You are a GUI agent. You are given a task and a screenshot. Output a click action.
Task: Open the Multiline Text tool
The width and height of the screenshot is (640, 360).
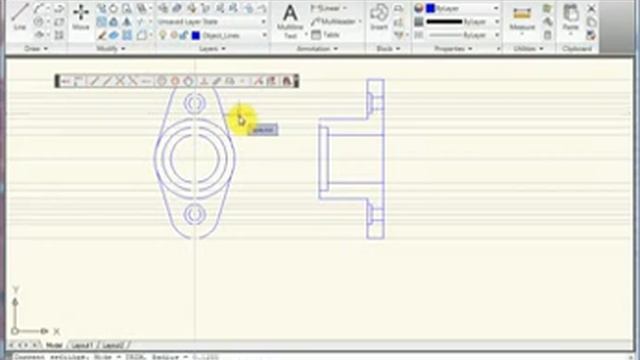point(290,21)
